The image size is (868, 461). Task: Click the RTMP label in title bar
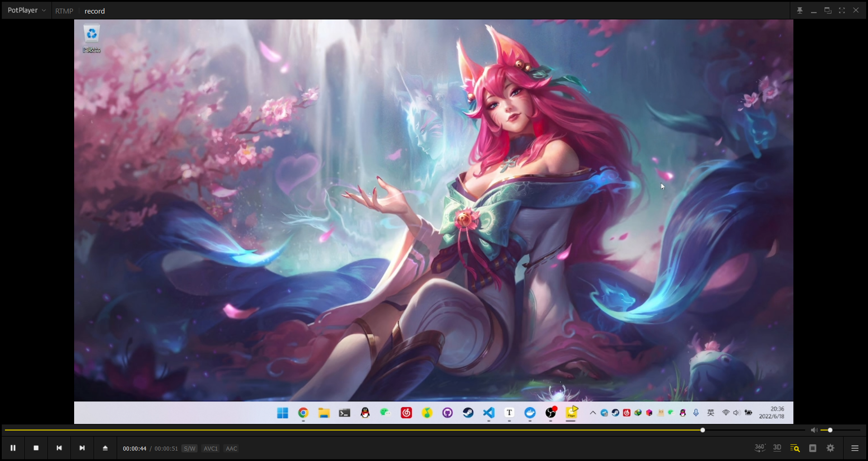tap(64, 11)
